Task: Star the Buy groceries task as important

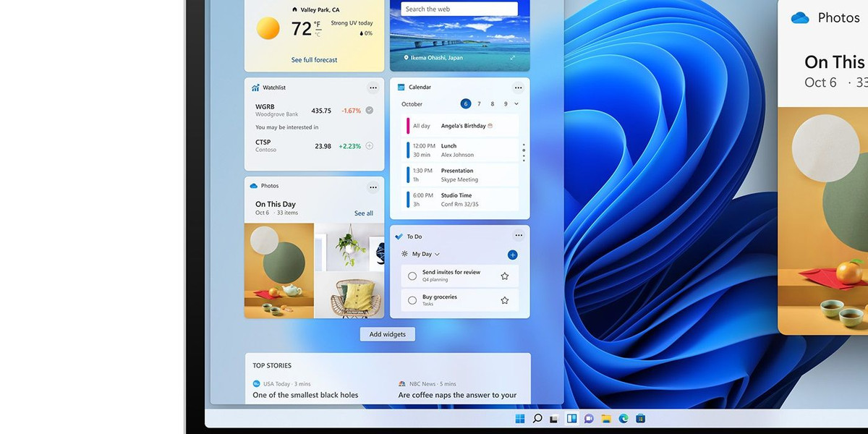Action: coord(504,299)
